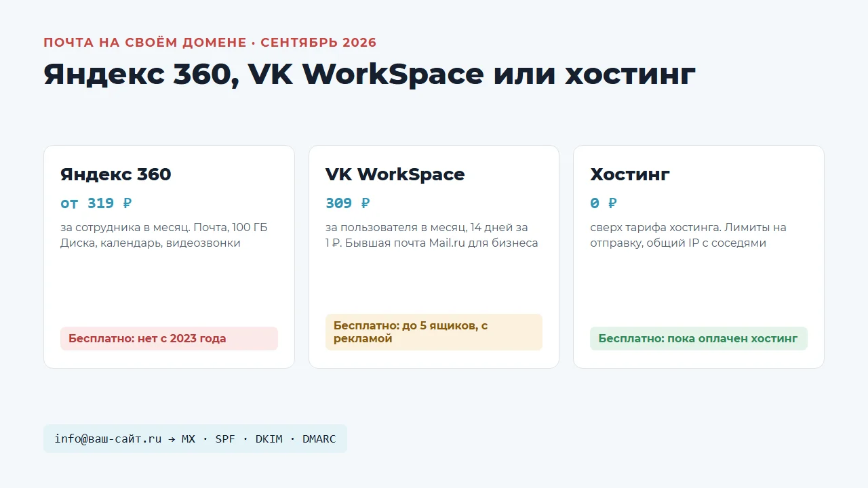Click the badge "Бесплатно: нет с 2023 года"
Image resolution: width=868 pixels, height=488 pixels.
coord(169,338)
